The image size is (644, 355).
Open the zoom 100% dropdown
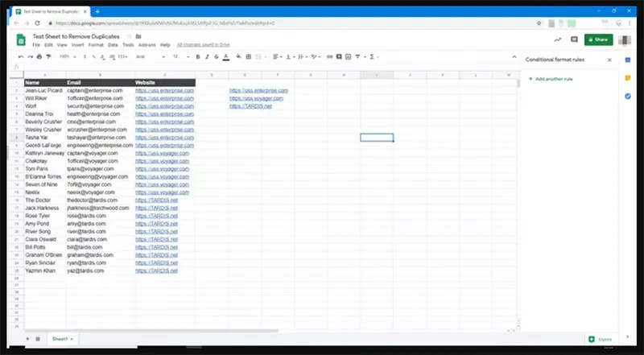coord(66,56)
